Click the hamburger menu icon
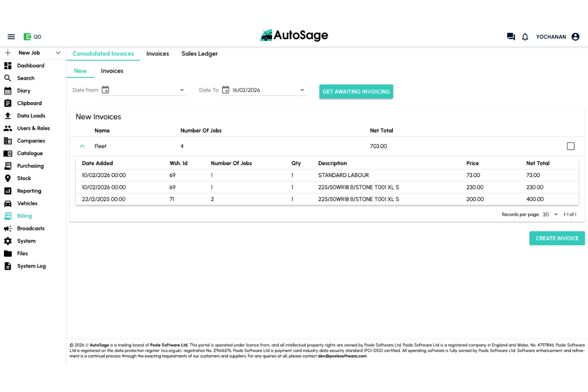The width and height of the screenshot is (588, 392). click(x=11, y=36)
